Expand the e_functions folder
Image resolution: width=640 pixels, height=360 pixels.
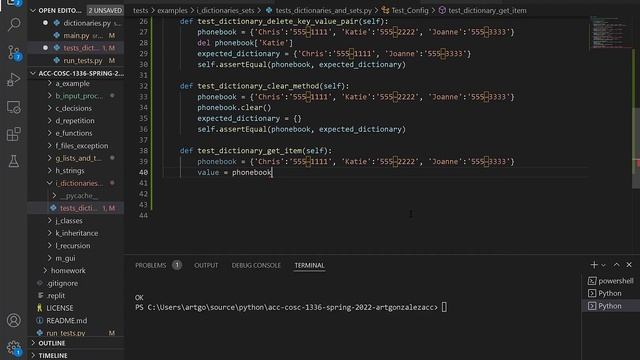(x=76, y=133)
